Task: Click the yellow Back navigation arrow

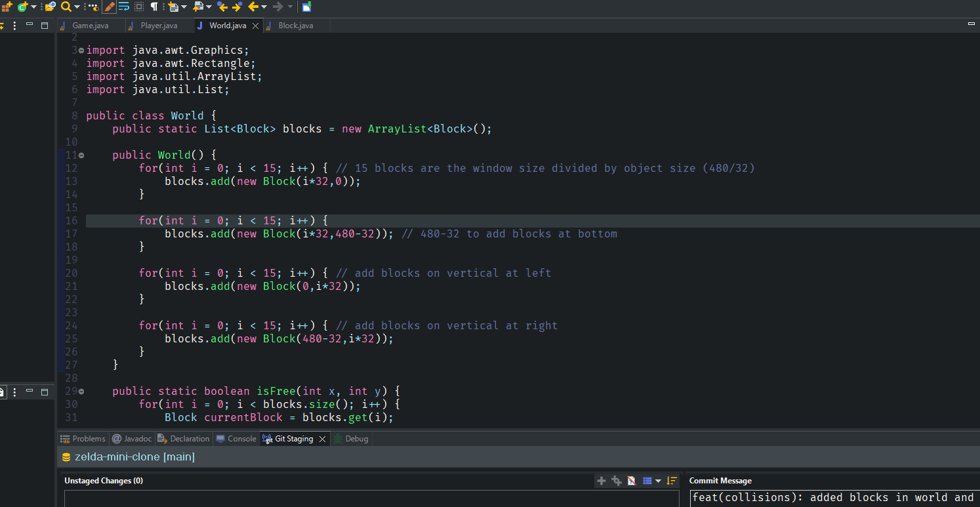Action: click(x=253, y=7)
